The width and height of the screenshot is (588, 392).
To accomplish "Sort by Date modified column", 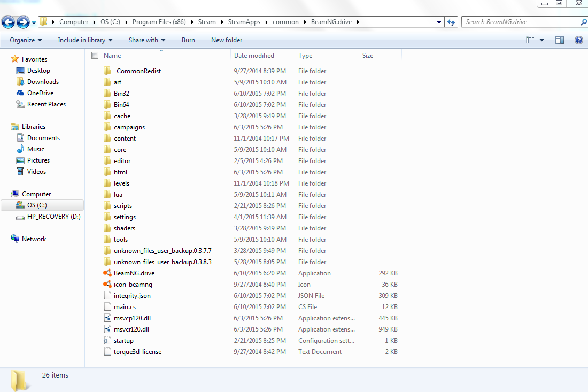I will [254, 56].
